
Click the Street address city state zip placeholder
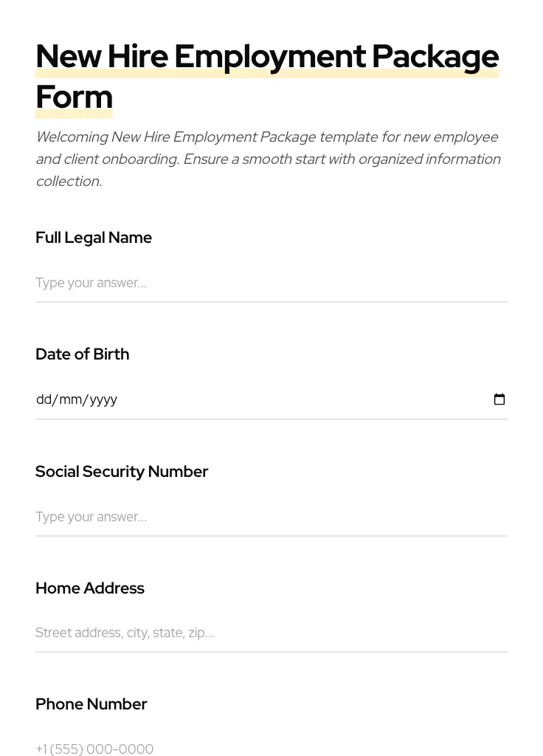point(125,633)
